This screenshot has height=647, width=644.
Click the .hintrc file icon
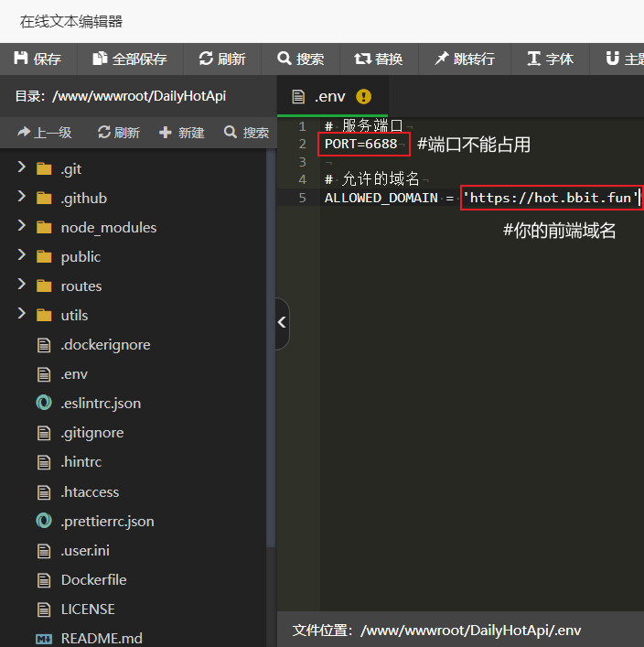coord(44,462)
